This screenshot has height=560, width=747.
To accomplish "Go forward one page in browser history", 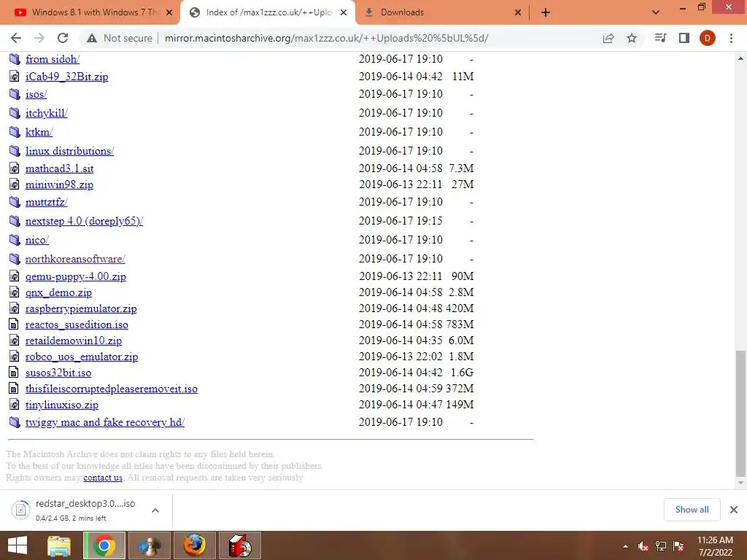I will 39,38.
